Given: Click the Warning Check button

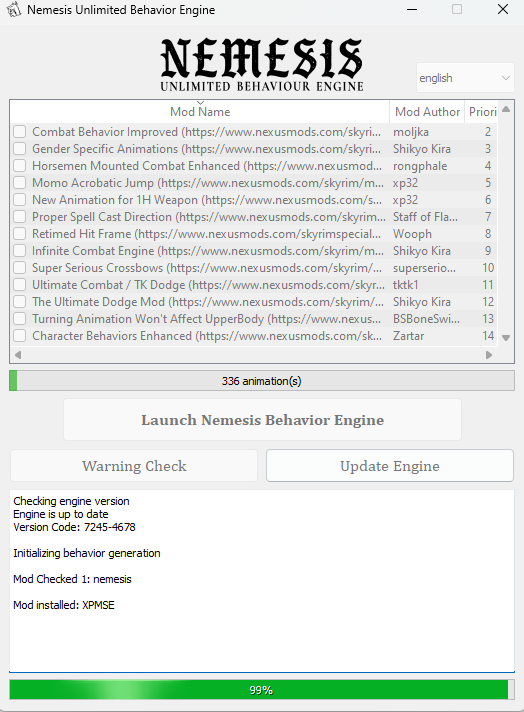Looking at the screenshot, I should [x=134, y=466].
